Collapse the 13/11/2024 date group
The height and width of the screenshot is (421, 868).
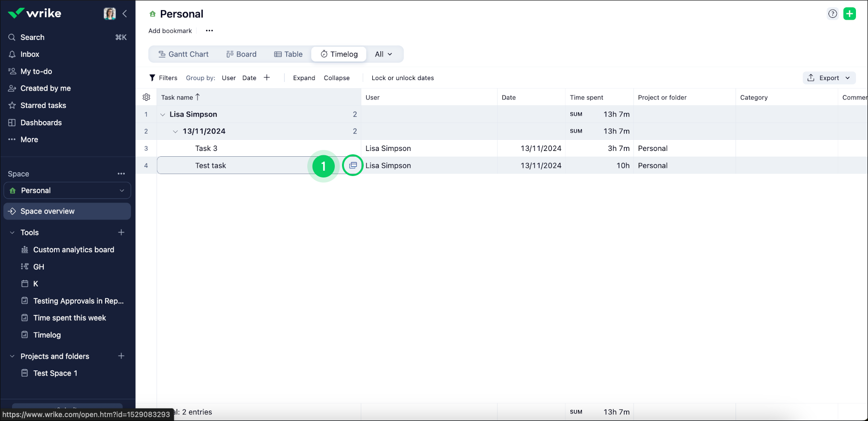point(175,132)
